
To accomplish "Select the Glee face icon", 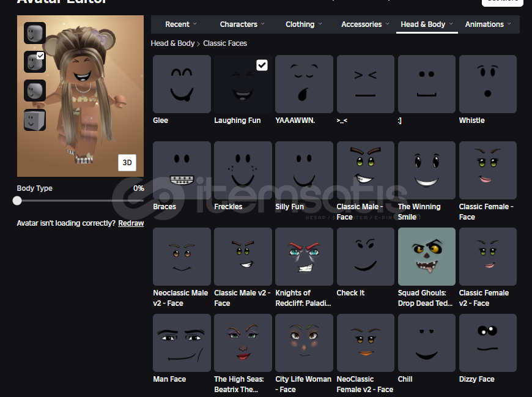I will tap(182, 84).
